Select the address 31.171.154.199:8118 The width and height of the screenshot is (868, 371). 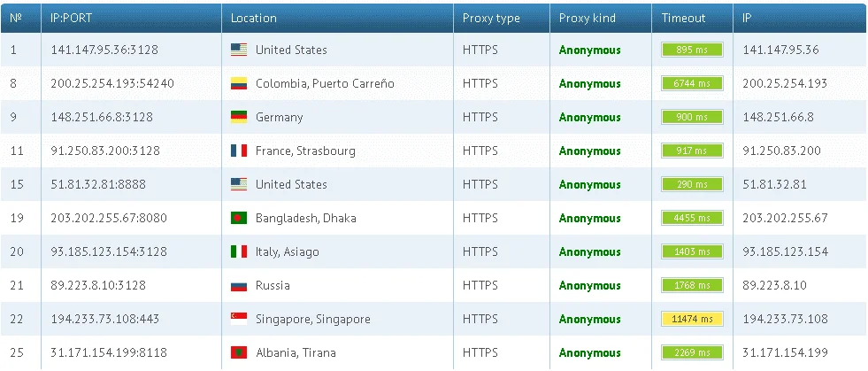pos(109,352)
